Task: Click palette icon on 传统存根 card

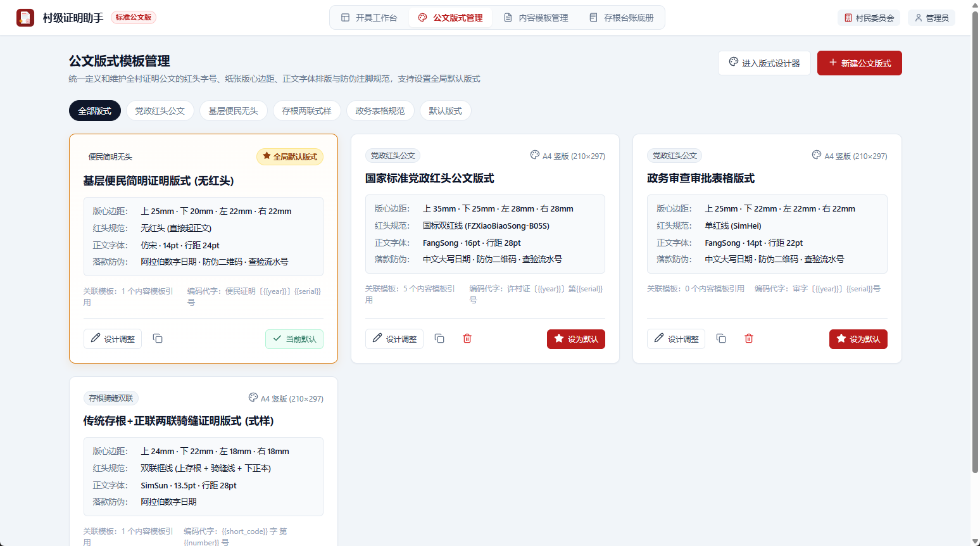Action: [253, 398]
